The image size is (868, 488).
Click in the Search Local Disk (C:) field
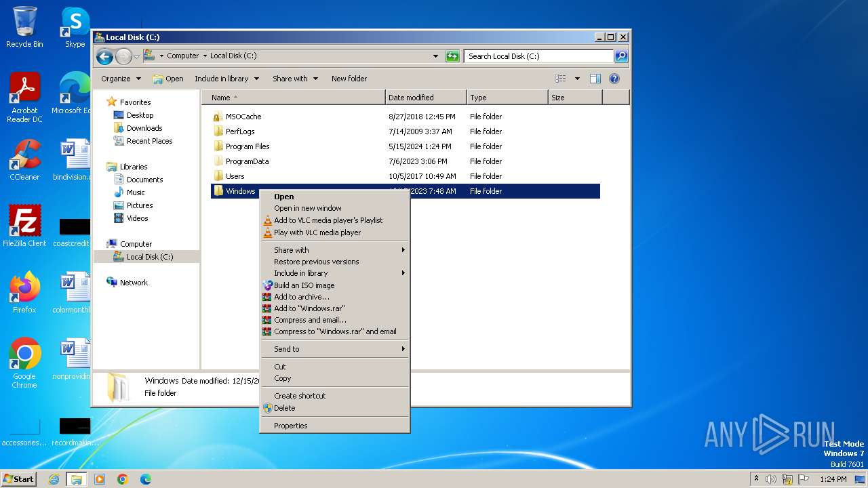coord(539,56)
